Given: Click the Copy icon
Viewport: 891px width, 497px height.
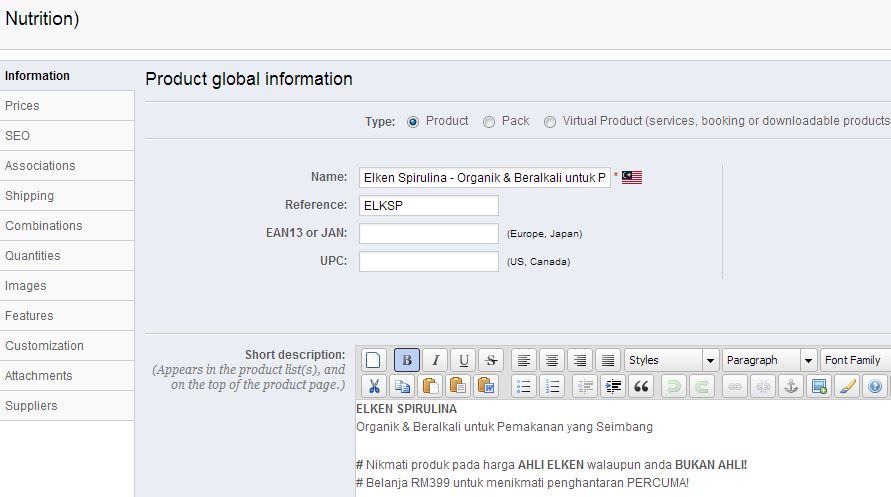Looking at the screenshot, I should click(x=402, y=387).
